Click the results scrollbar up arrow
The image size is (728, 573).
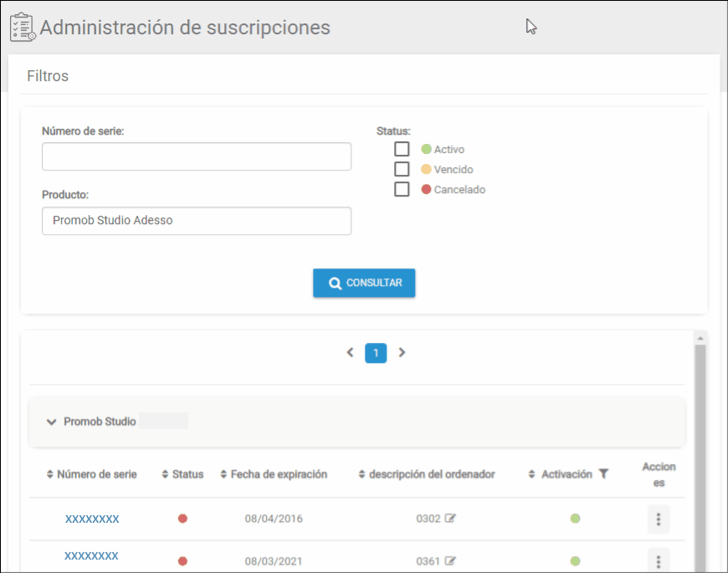[700, 338]
